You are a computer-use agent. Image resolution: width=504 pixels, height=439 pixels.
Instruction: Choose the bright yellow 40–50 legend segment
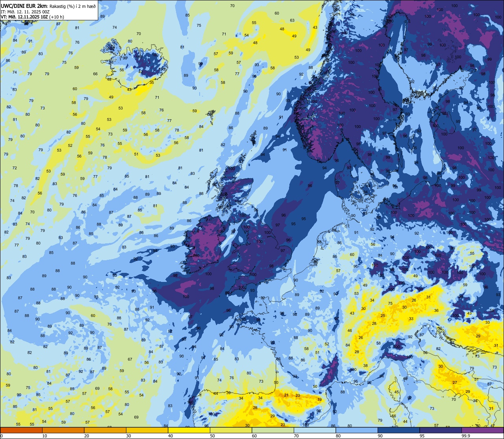coord(189,430)
